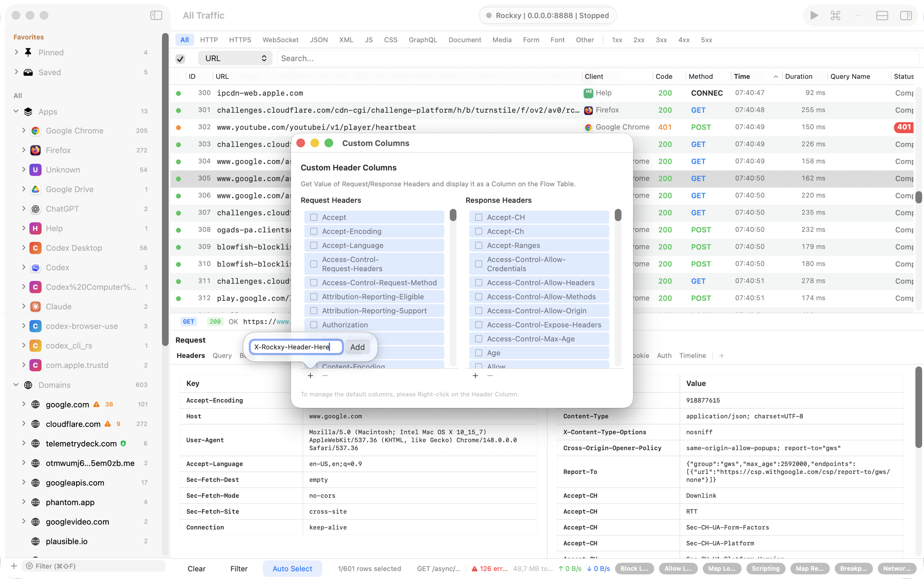Check the Accept-Ranges response header checkbox
924x579 pixels.
point(479,246)
